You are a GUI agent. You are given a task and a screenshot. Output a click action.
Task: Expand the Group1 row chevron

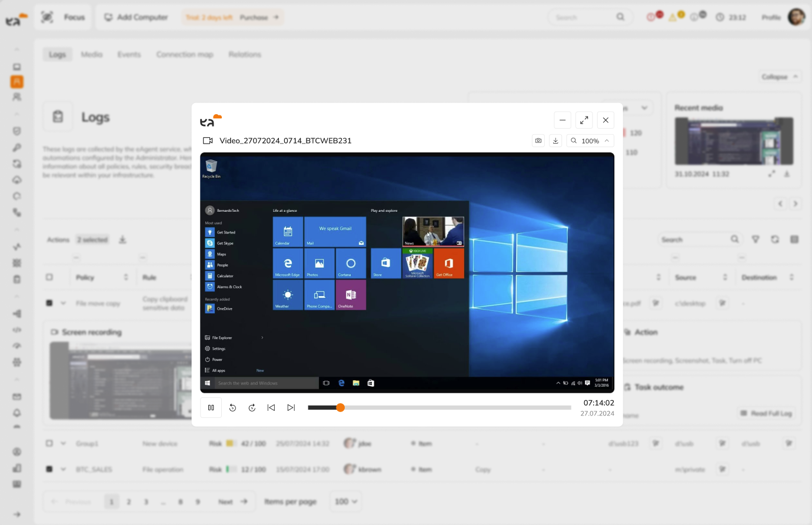point(63,443)
